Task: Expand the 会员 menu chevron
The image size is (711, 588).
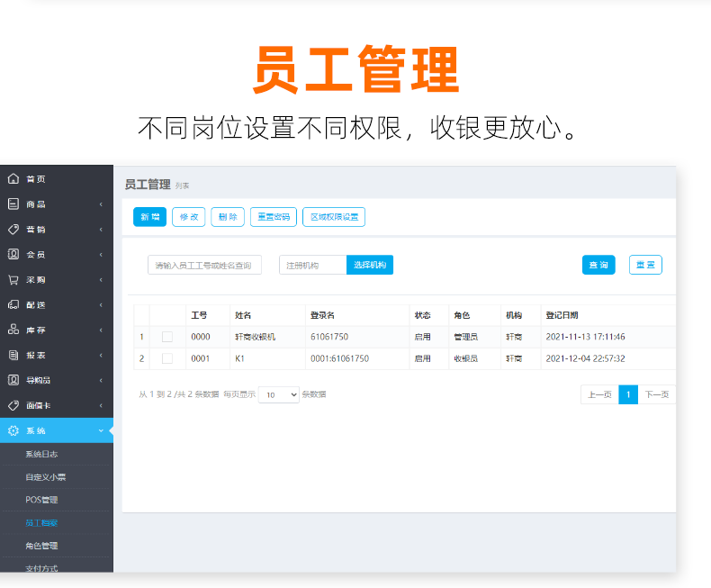Action: [x=101, y=255]
